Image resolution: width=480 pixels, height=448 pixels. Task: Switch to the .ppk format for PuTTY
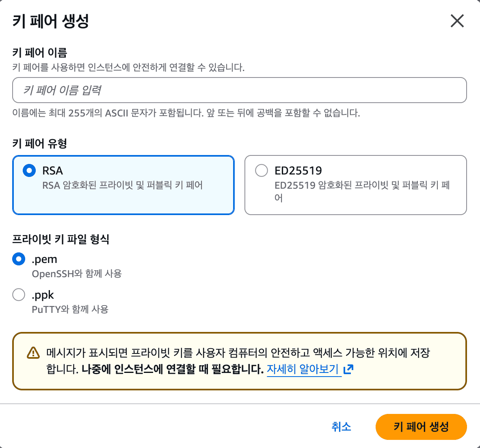tap(18, 295)
